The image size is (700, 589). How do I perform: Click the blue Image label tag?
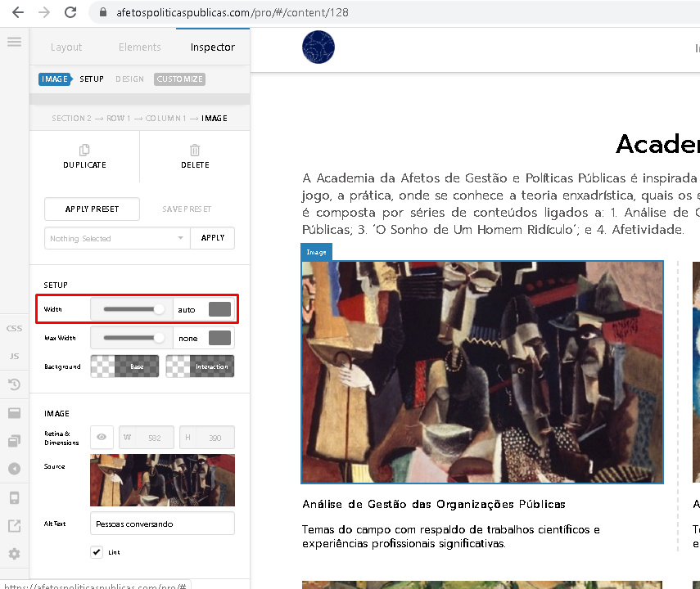tap(317, 252)
